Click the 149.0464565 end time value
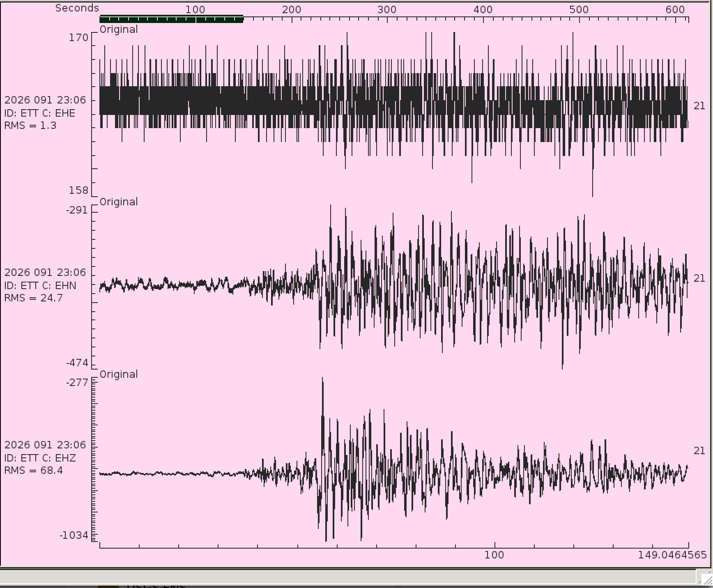 672,555
